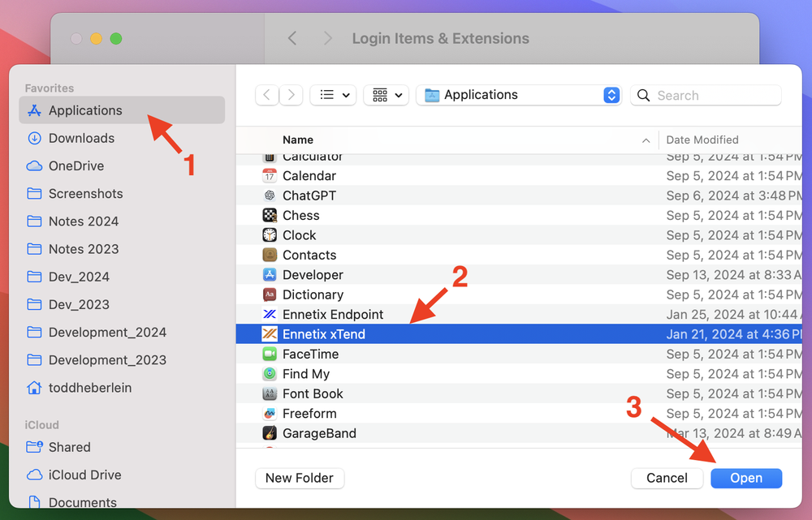812x520 pixels.
Task: Open the Screenshots folder in sidebar
Action: point(122,194)
